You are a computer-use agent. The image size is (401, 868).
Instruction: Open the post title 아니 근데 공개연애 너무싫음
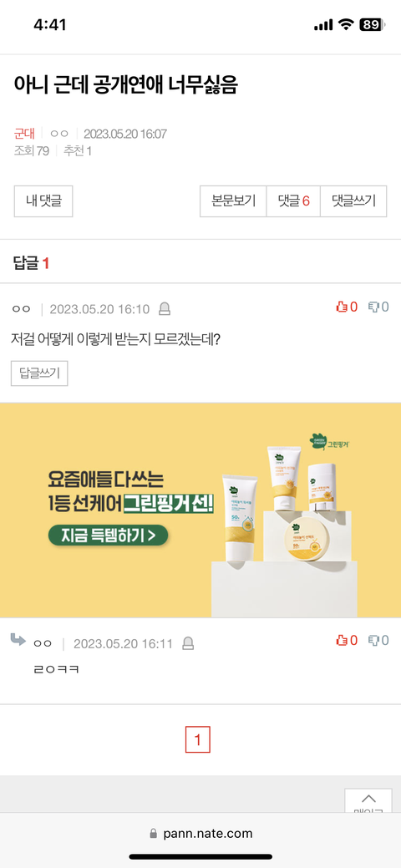(125, 85)
